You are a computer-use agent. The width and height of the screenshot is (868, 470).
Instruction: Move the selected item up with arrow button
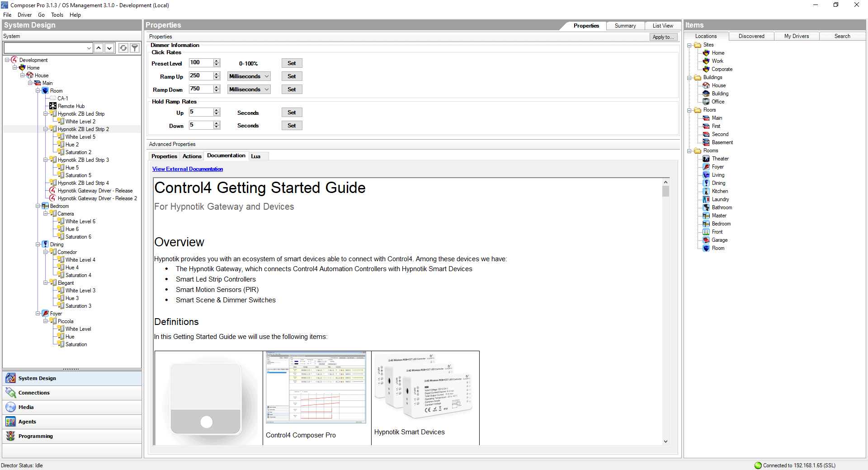tap(99, 48)
